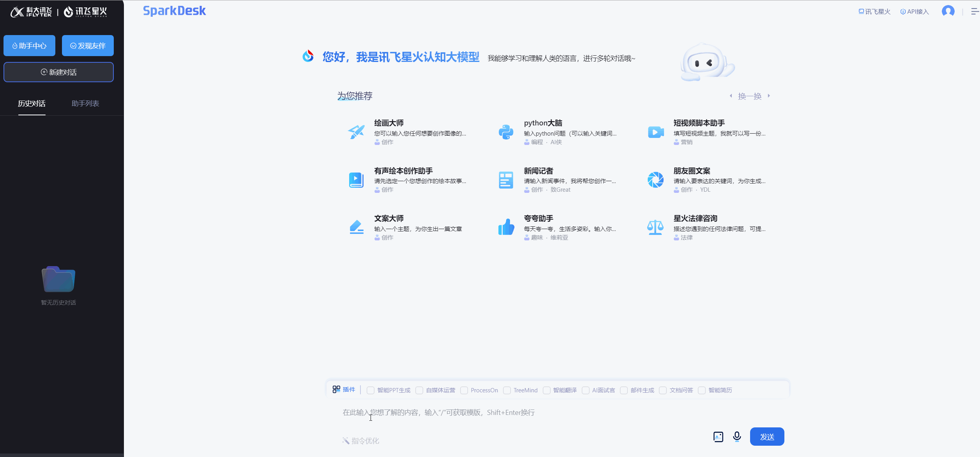Screen dimensions: 980x457
Task: Click the image upload icon
Action: [718, 437]
